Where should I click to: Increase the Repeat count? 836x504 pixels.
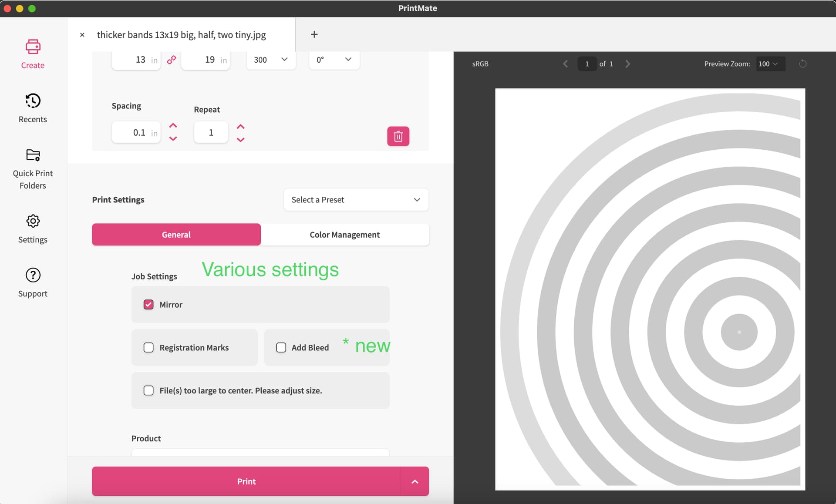click(240, 126)
